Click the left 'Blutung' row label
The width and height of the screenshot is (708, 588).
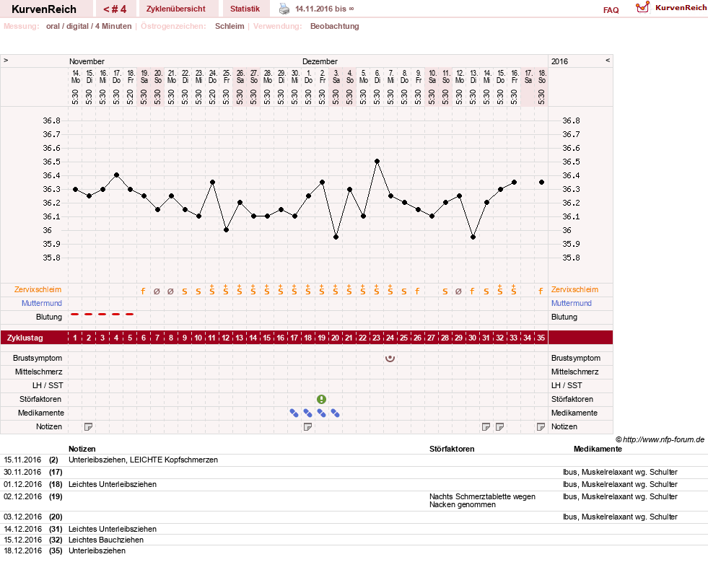(x=49, y=317)
